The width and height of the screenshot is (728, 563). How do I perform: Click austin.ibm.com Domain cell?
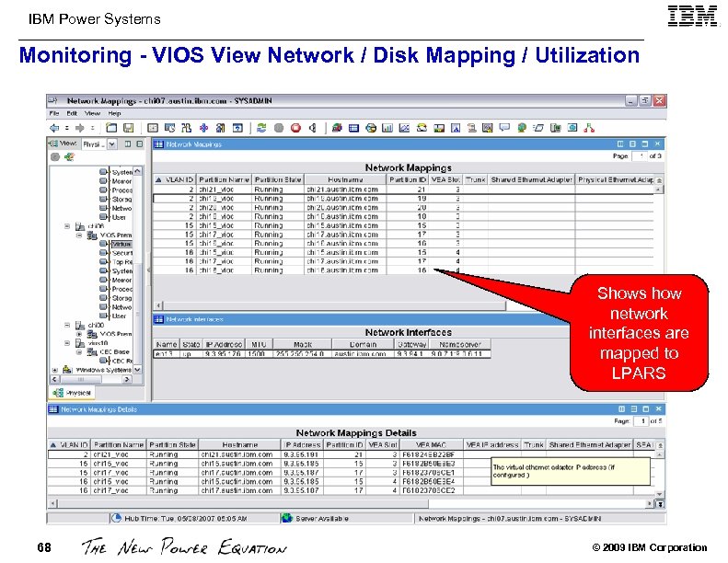(360, 353)
